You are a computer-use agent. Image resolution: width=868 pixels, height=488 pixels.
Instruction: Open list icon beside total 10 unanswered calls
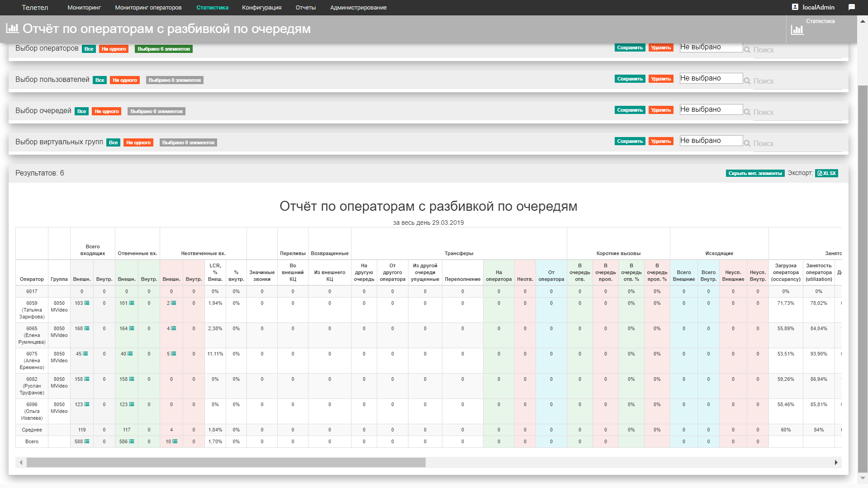175,441
